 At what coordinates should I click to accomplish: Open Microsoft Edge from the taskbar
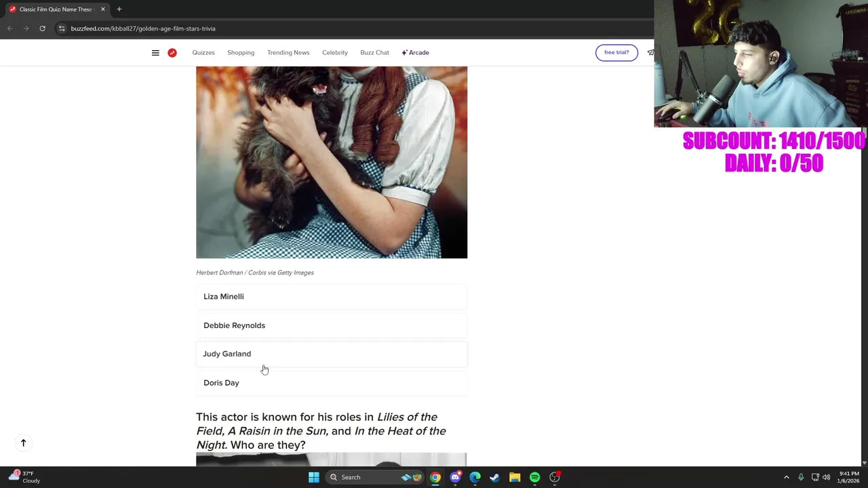(x=475, y=477)
